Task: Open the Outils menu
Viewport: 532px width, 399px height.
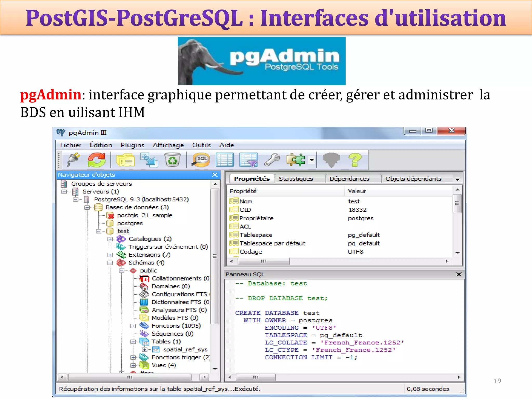Action: (x=201, y=145)
